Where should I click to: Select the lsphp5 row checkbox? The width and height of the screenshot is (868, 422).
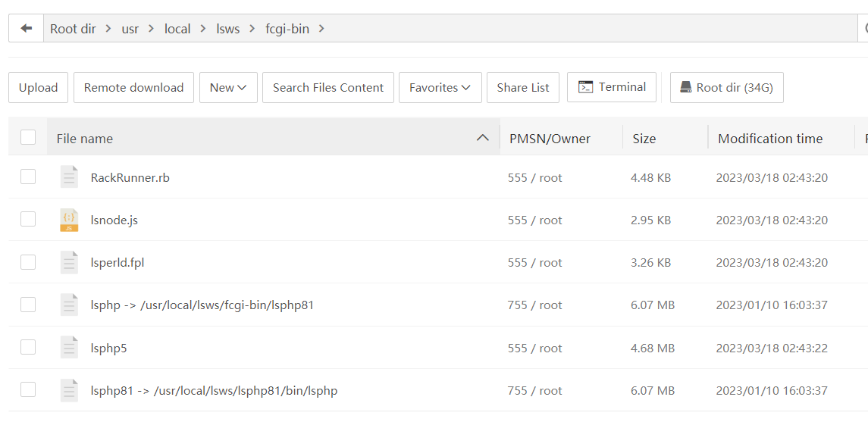click(28, 348)
